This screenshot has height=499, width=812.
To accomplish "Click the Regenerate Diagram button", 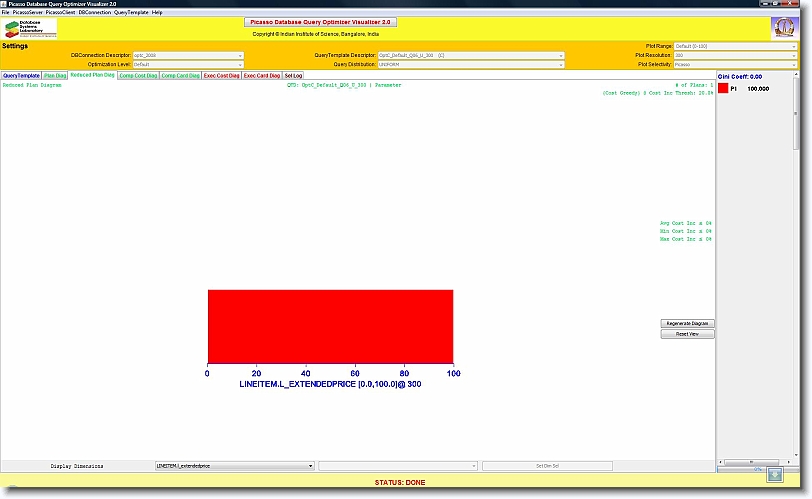I will pos(688,323).
